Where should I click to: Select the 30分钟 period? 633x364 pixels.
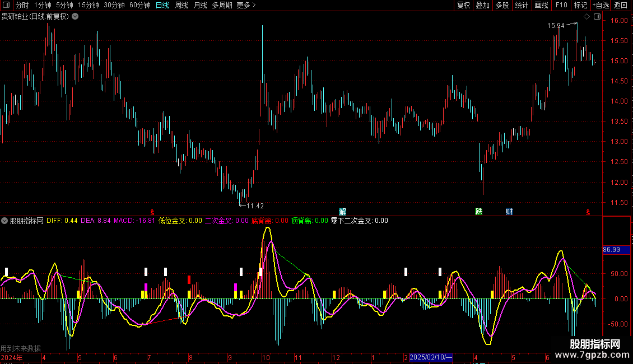[114, 5]
